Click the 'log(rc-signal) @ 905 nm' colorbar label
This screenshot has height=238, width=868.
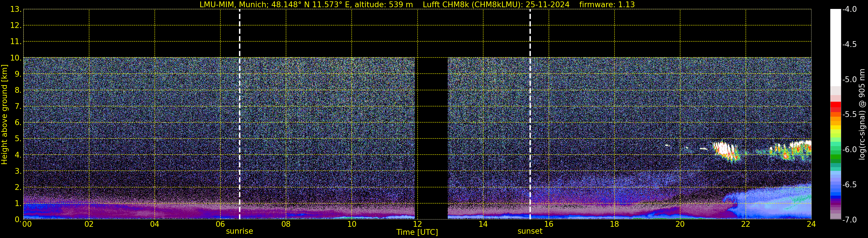click(862, 114)
